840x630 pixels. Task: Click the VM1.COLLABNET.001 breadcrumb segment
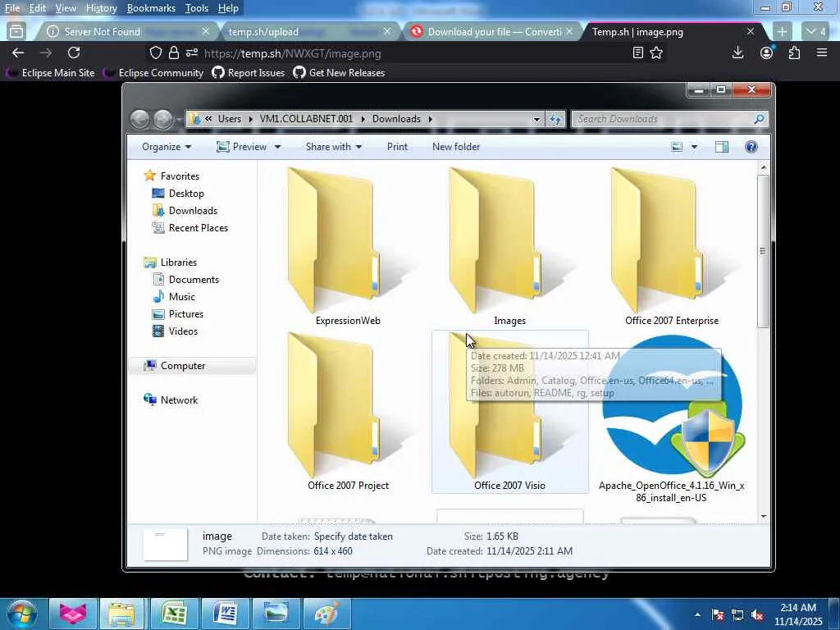click(x=307, y=119)
